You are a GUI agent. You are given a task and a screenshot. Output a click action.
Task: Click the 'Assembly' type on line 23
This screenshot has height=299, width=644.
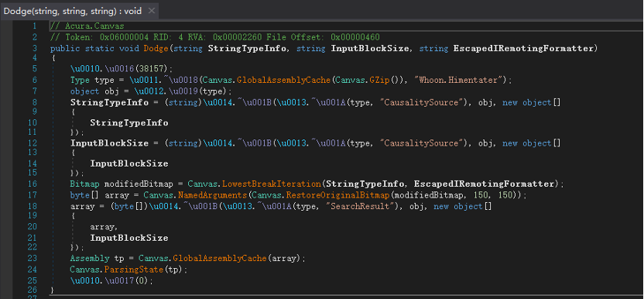click(90, 258)
